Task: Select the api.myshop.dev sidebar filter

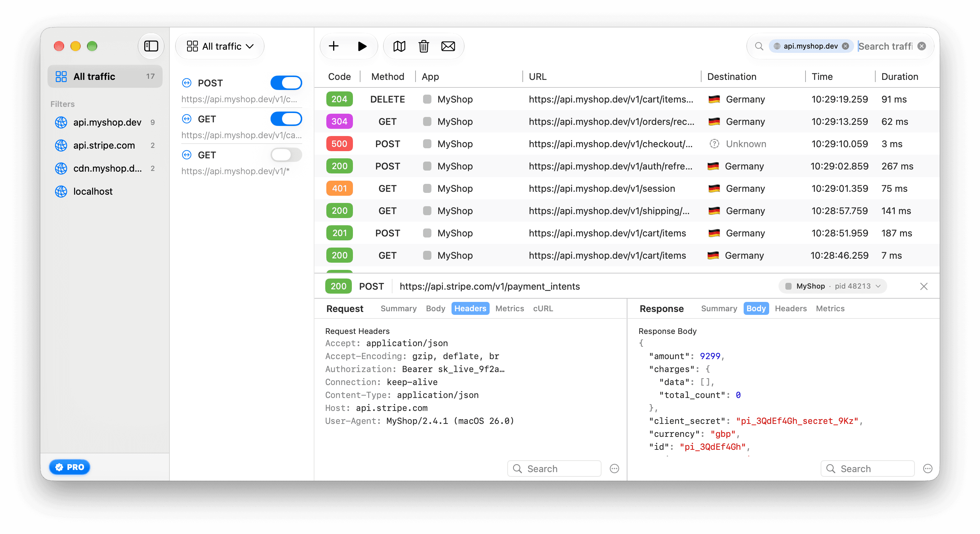Action: click(x=105, y=122)
